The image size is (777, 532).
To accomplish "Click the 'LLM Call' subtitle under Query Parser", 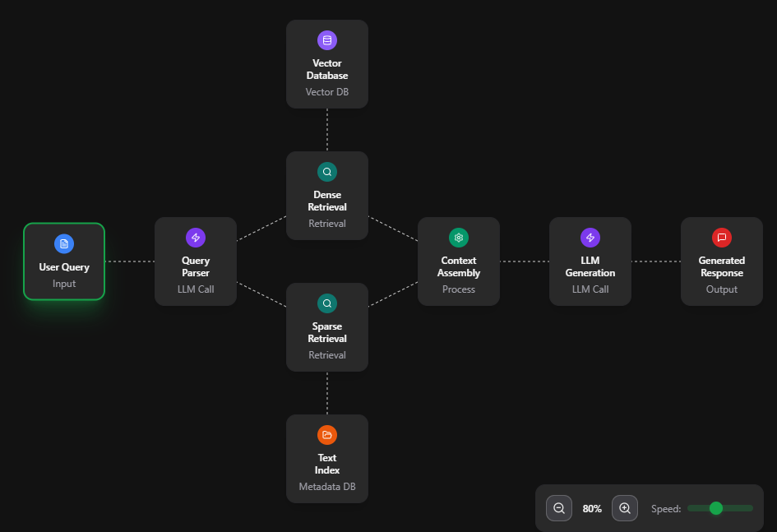I will (196, 289).
